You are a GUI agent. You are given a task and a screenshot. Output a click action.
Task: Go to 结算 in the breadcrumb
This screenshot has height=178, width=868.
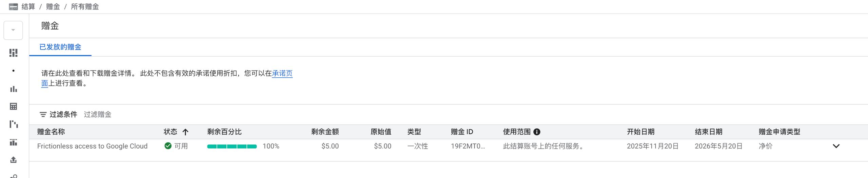pos(28,7)
